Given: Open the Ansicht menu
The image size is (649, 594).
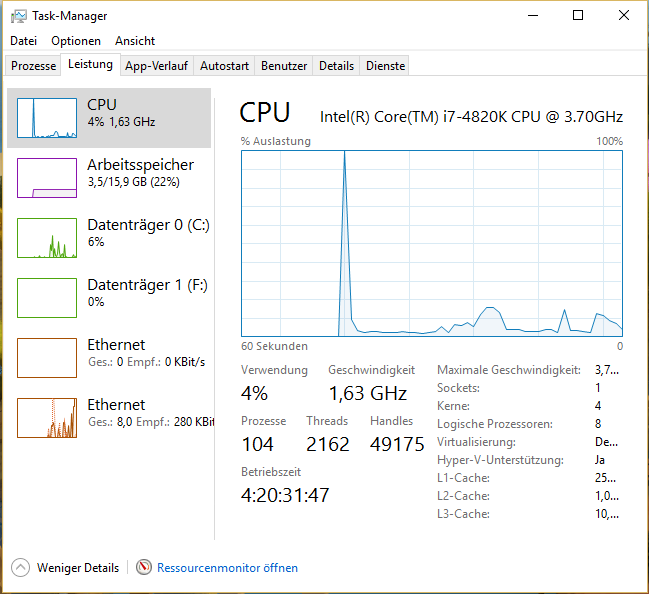Looking at the screenshot, I should coord(135,41).
